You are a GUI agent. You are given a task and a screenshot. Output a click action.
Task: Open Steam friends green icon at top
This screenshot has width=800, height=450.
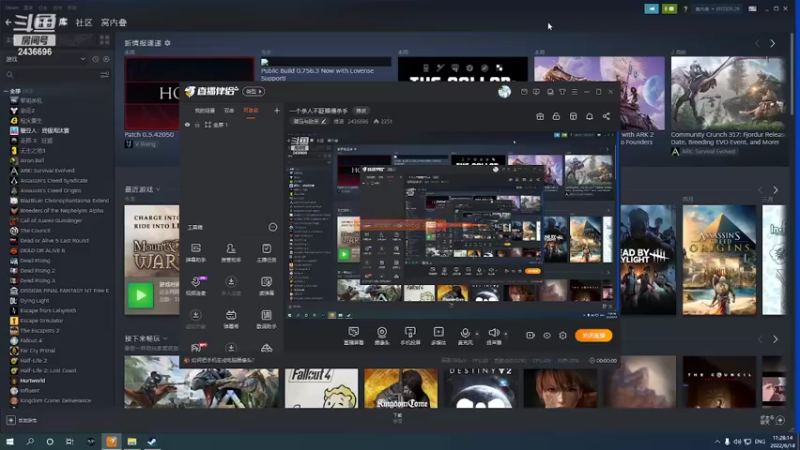coord(669,9)
